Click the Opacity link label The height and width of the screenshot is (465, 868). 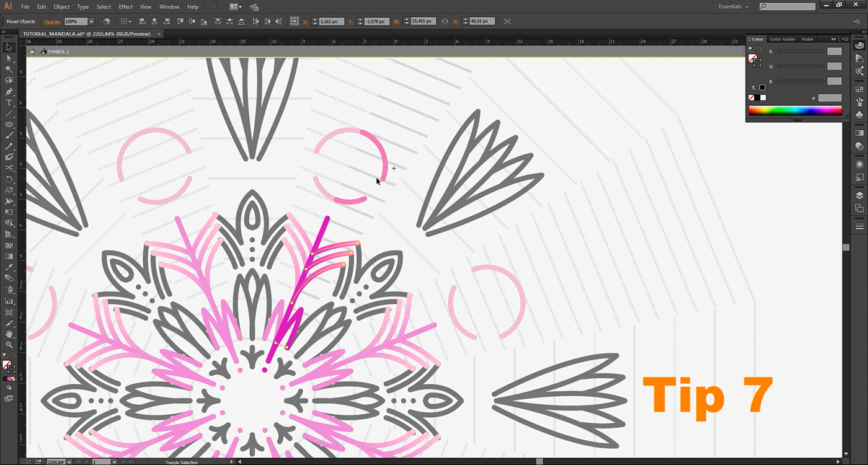coord(53,21)
